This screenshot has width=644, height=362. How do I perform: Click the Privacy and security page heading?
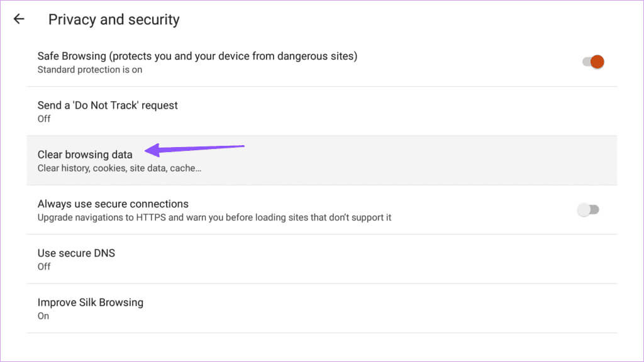point(114,19)
